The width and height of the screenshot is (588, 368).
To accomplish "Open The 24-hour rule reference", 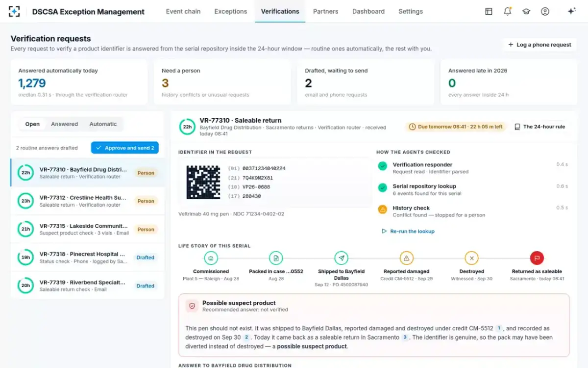I will 539,127.
